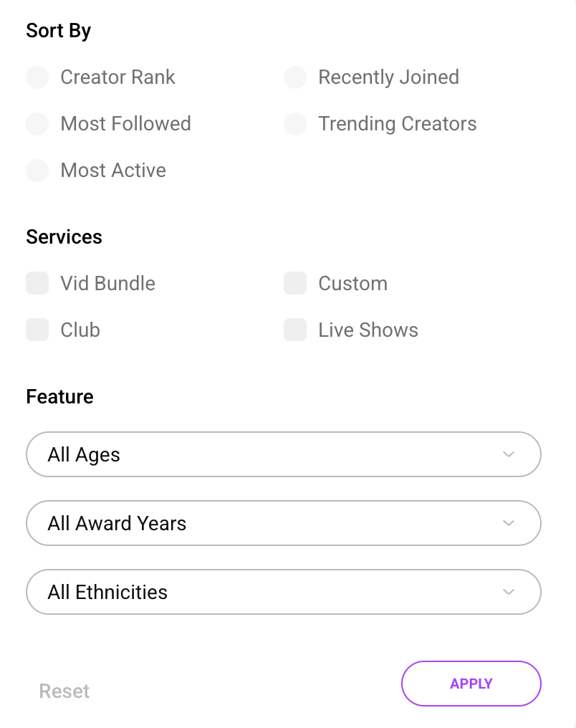Enable the Vid Bundle checkbox

click(37, 284)
